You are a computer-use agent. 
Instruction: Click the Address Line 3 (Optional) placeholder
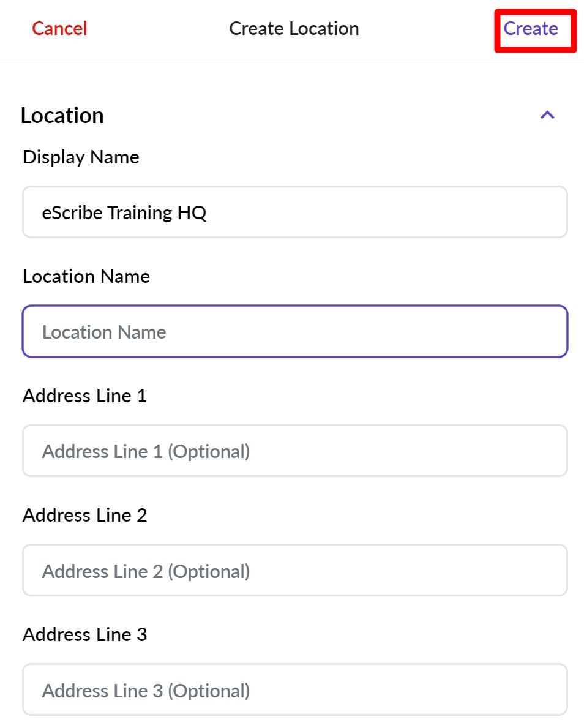(x=146, y=691)
